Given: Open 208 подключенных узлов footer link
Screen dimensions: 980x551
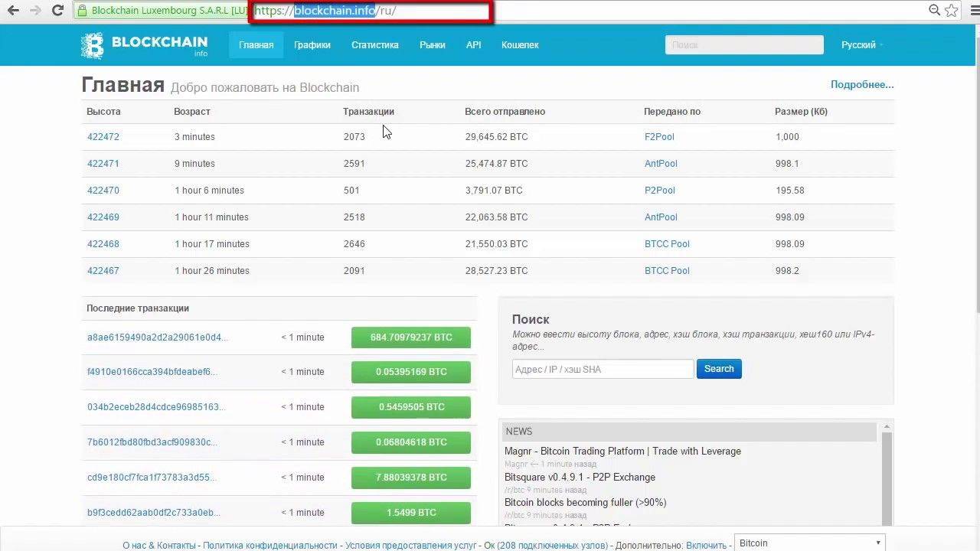Looking at the screenshot, I should pos(553,546).
